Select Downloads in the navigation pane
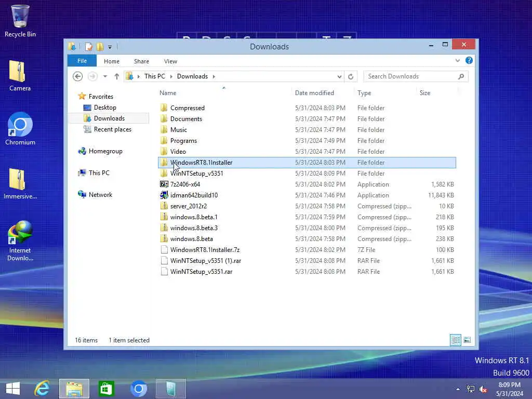This screenshot has height=399, width=532. click(109, 118)
